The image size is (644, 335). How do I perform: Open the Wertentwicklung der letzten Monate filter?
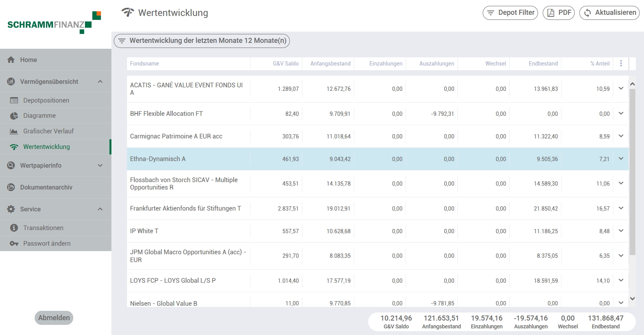tap(202, 41)
